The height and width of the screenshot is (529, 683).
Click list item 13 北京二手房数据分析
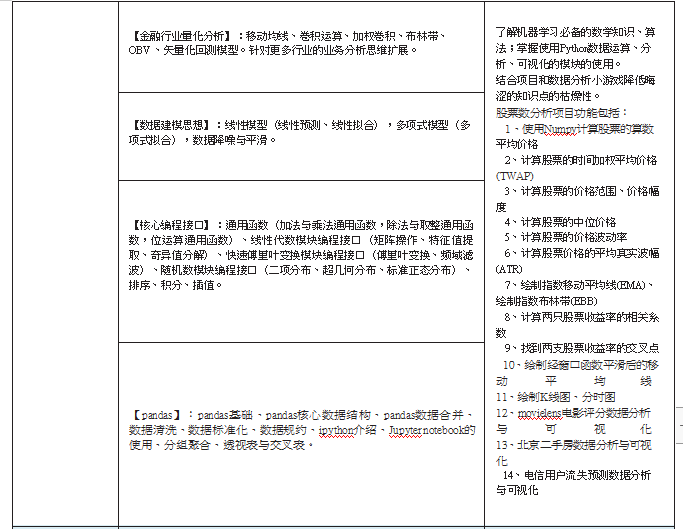577,444
